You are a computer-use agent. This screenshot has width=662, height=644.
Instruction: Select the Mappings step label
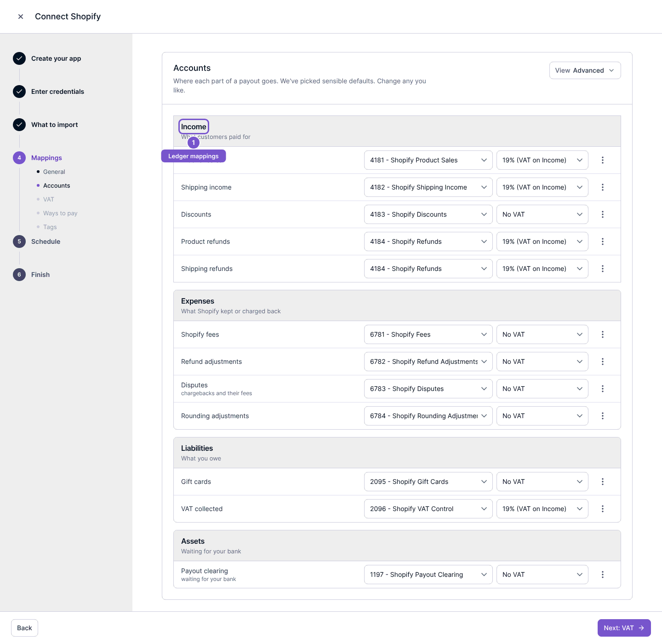46,158
